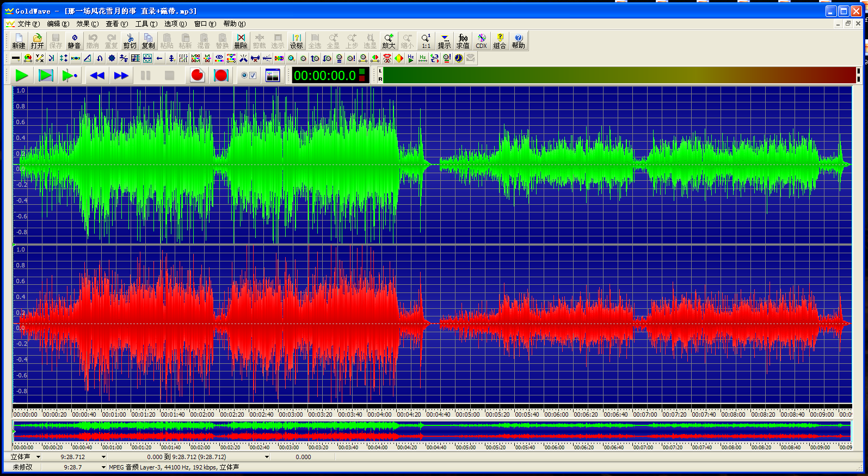868x476 pixels.
Task: Click the 放大 (Zoom in) magnifier icon
Action: [389, 41]
